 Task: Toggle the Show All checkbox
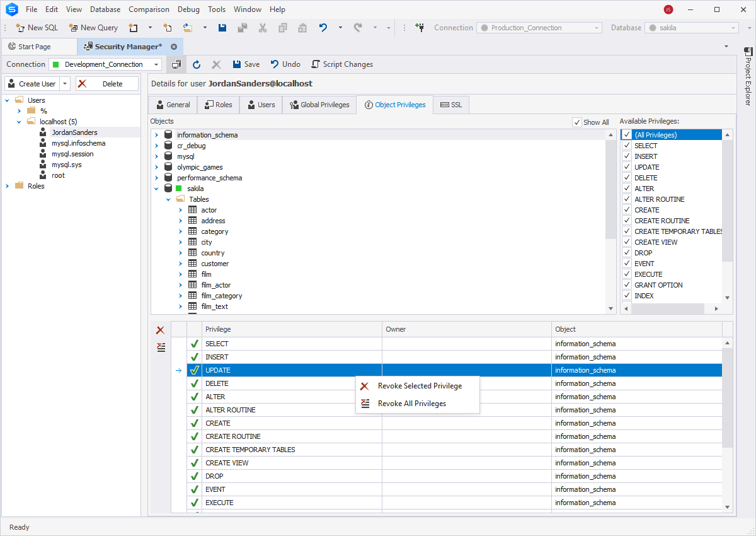coord(577,122)
